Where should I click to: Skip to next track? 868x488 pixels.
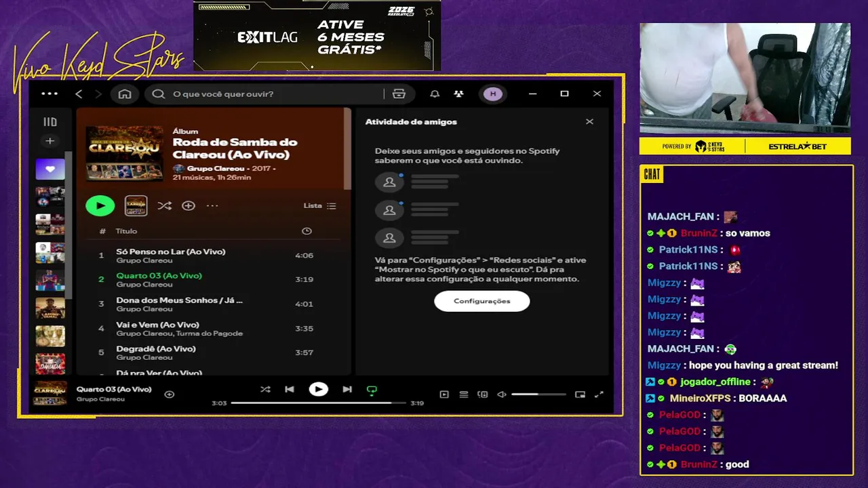pyautogui.click(x=347, y=389)
